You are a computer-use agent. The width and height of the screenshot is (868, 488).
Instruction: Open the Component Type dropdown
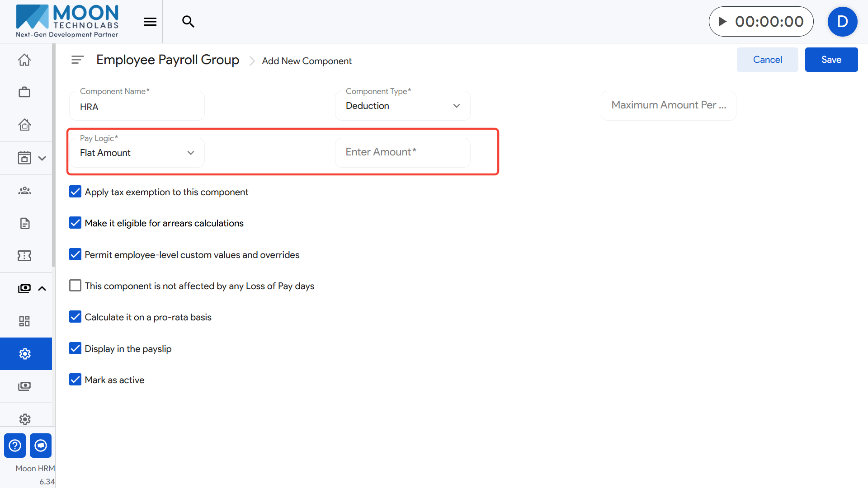click(x=402, y=106)
